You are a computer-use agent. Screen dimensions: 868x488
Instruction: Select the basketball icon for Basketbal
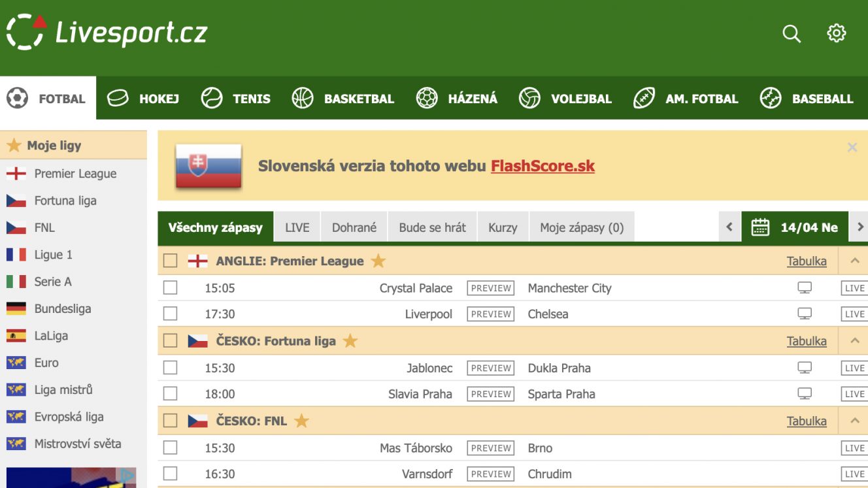click(x=303, y=99)
